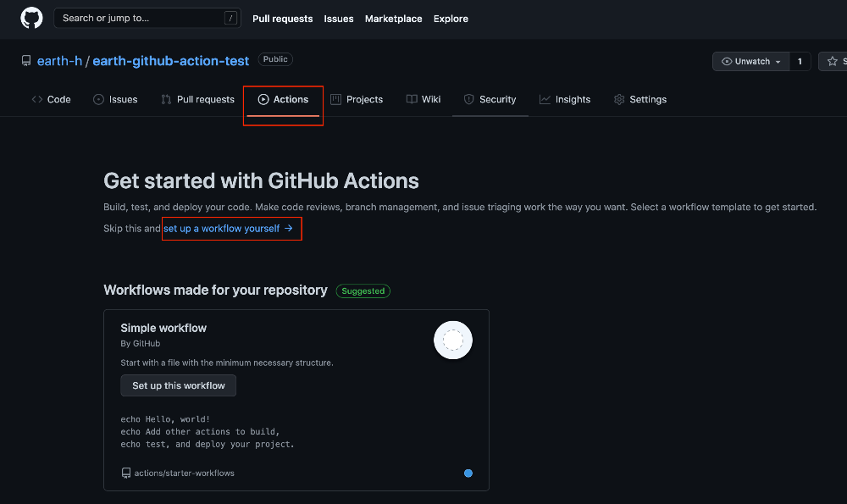847x504 pixels.
Task: Click the Simple workflow circular logo
Action: [x=453, y=341]
